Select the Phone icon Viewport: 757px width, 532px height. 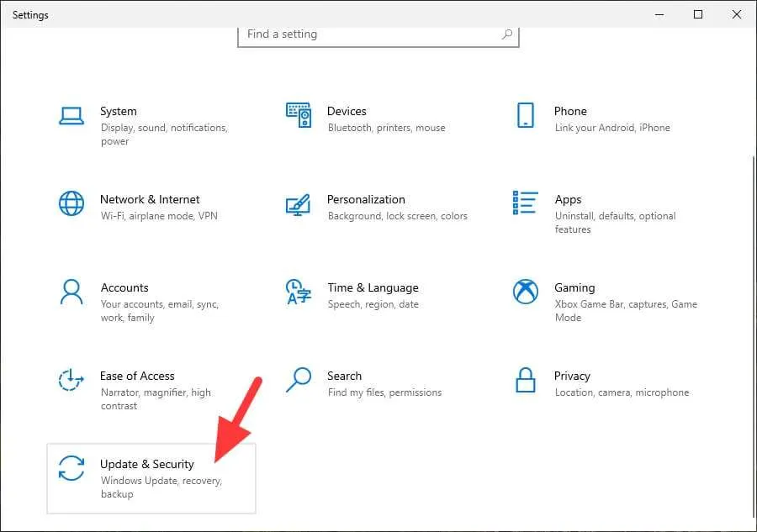525,115
